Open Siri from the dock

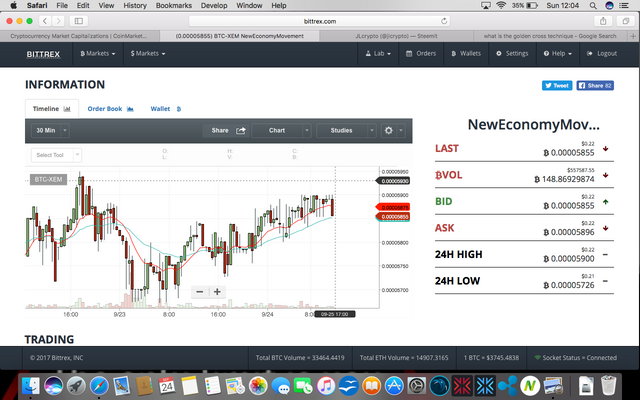point(53,385)
